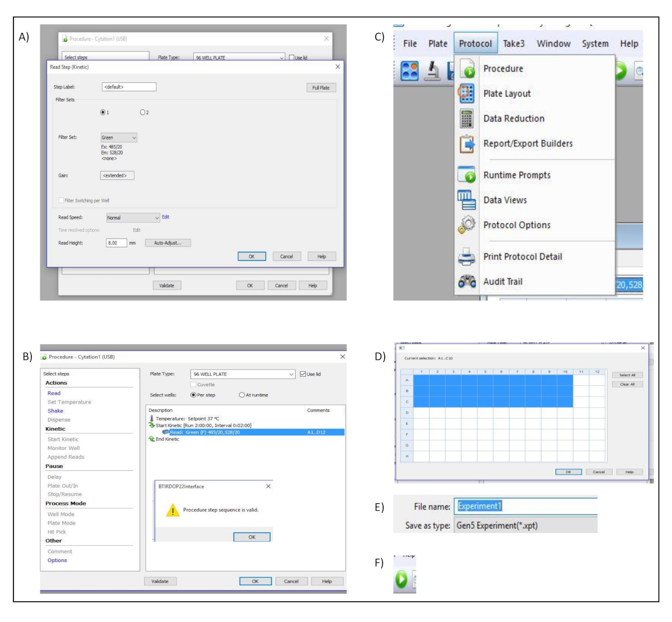Open the Read Speed Normal dropdown
The image size is (672, 622).
[x=133, y=218]
